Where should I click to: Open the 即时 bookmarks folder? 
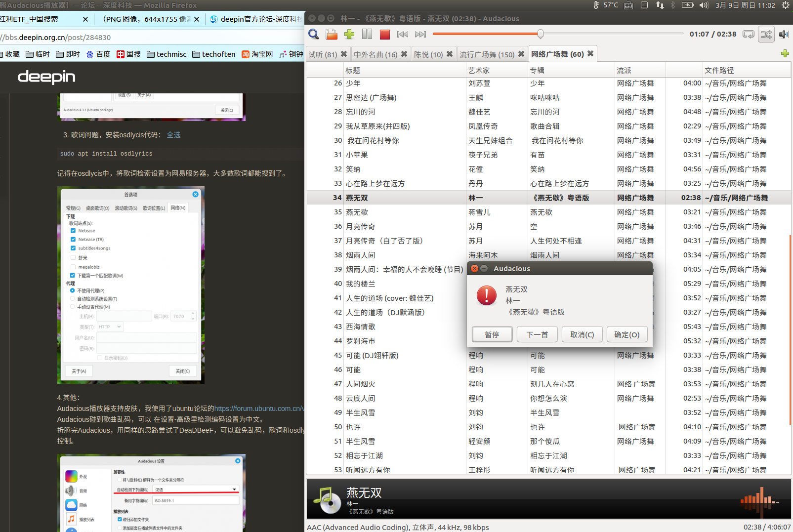68,54
